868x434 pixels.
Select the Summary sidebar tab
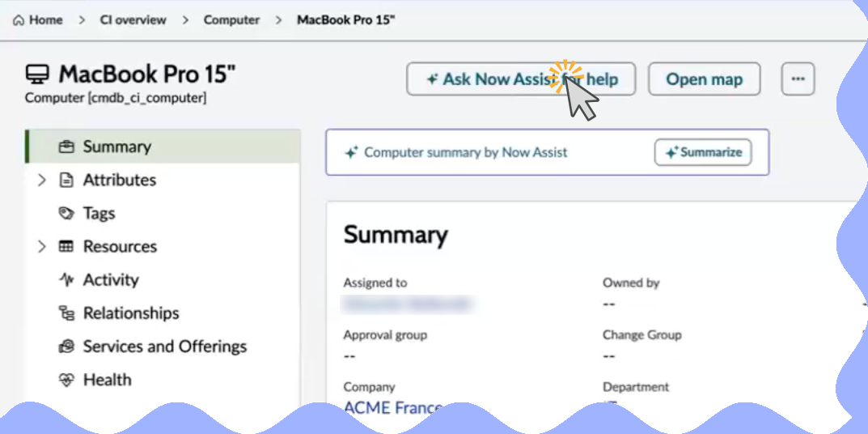(163, 147)
